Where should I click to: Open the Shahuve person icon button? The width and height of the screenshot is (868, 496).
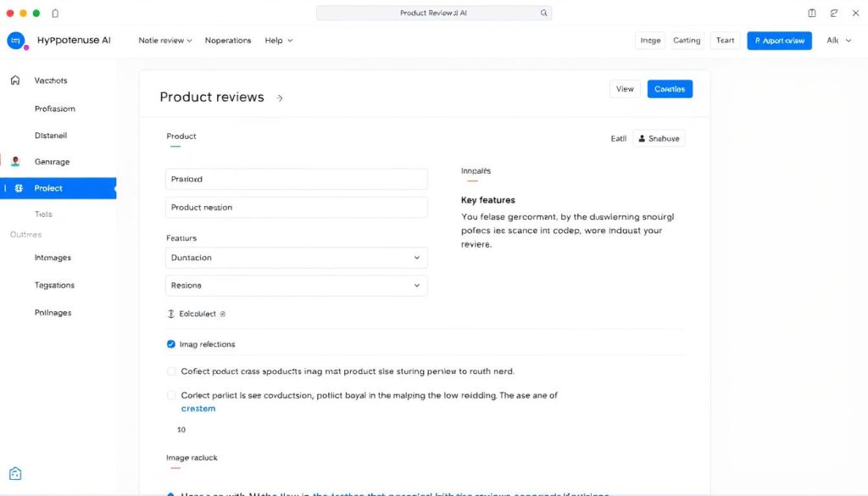tap(642, 137)
